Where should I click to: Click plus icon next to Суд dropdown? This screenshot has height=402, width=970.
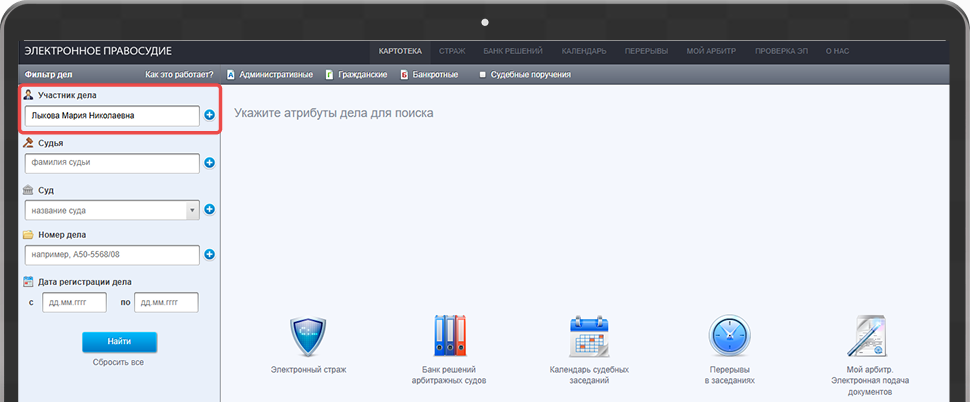coord(210,209)
